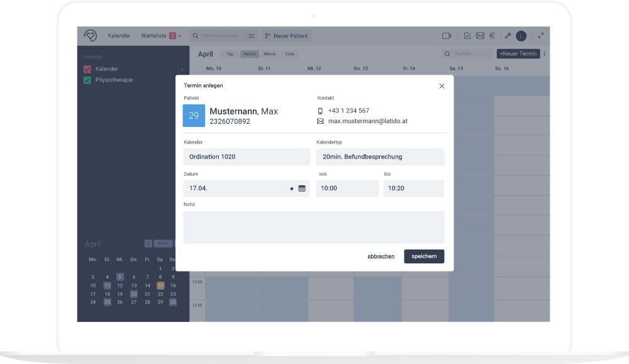This screenshot has width=629, height=364.
Task: Toggle fullscreen with the expand arrows icon
Action: coord(541,36)
